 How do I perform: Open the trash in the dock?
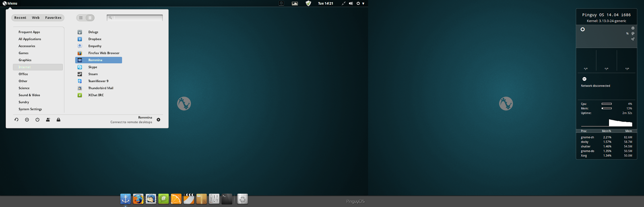coord(242,199)
